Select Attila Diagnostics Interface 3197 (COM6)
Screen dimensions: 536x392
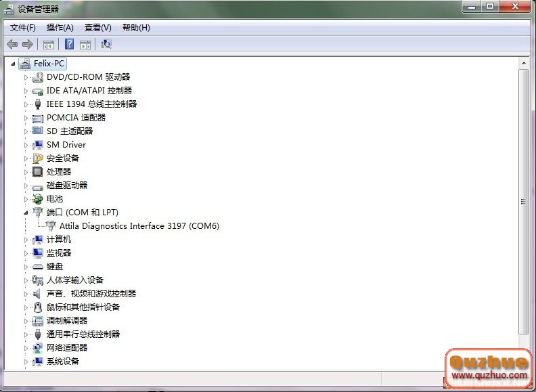(139, 226)
